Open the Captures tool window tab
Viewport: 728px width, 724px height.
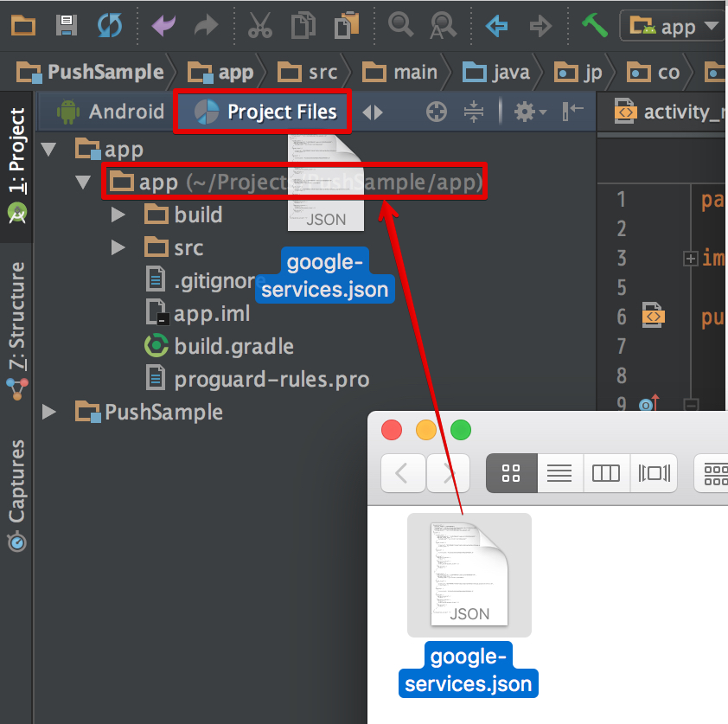coord(17,496)
